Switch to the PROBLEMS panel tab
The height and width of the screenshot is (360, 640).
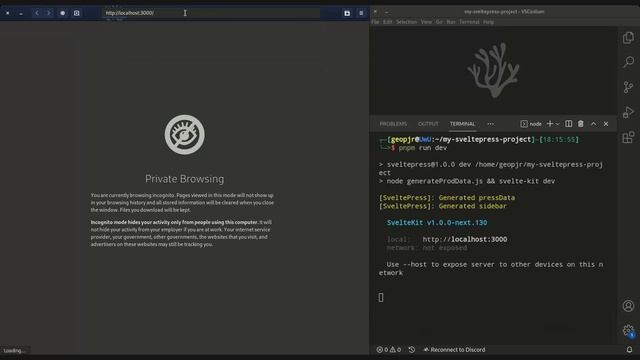[393, 124]
